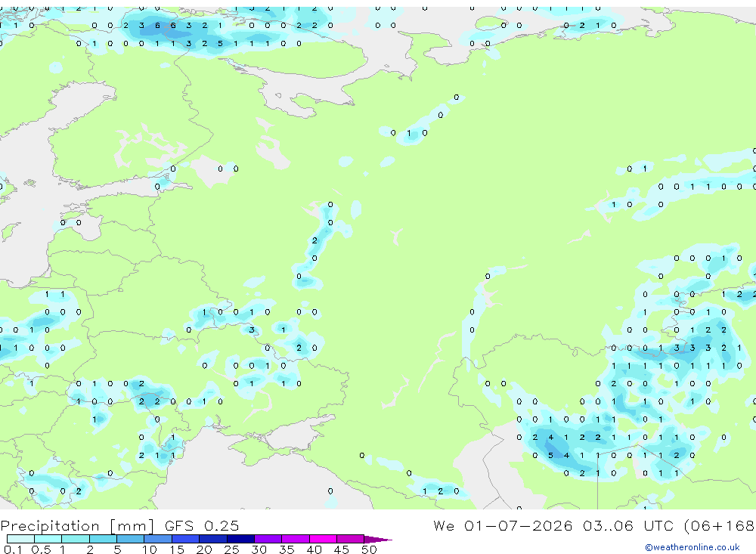The width and height of the screenshot is (756, 554).
Task: Click the date '01-07-2026' in footer
Action: coord(519,525)
